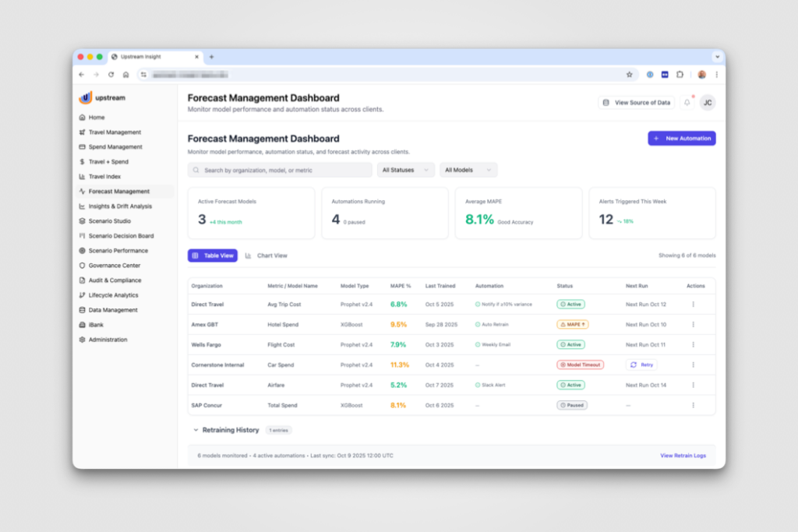798x532 pixels.
Task: Open JC user avatar menu
Action: point(708,102)
